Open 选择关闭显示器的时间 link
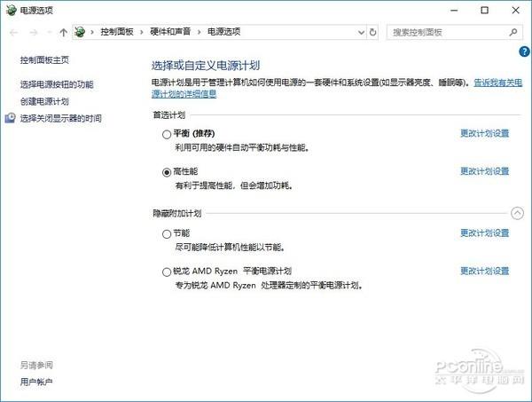Viewport: 532px width, 402px height. pos(60,119)
